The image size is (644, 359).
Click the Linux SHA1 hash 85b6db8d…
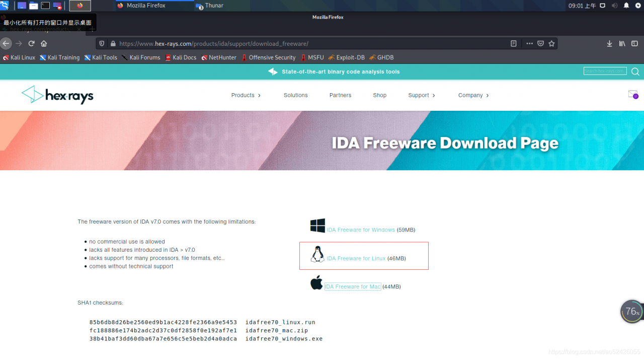[x=163, y=322]
